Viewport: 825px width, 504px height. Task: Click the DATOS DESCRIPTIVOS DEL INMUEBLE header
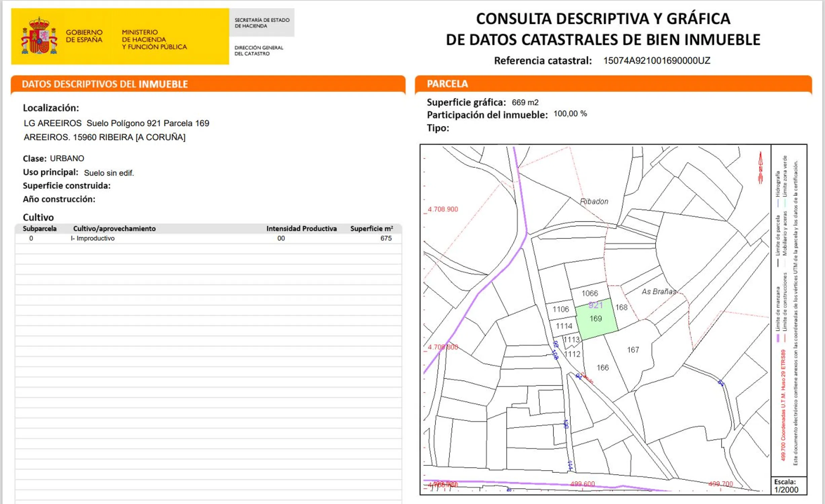pyautogui.click(x=105, y=84)
